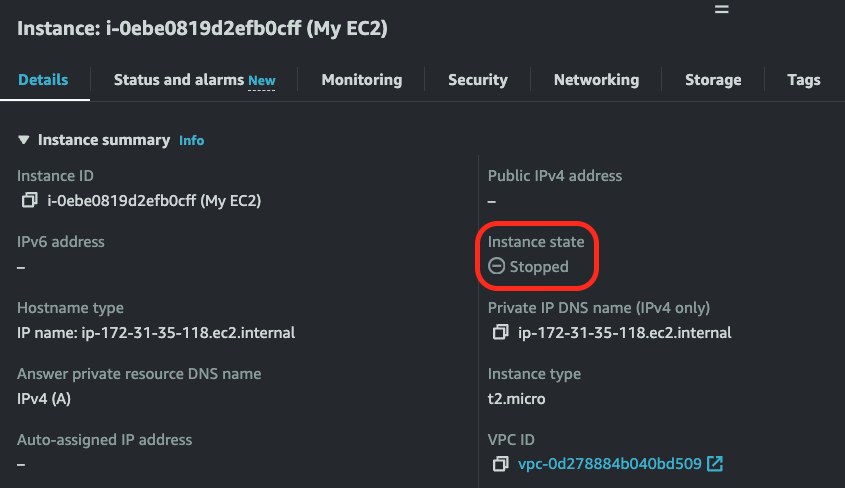View the Tags tab

[x=804, y=80]
